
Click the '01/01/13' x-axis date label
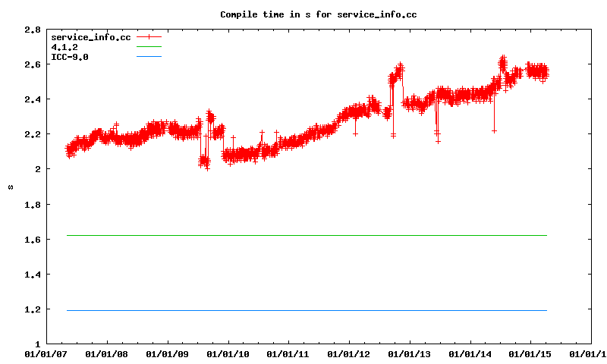coord(410,353)
